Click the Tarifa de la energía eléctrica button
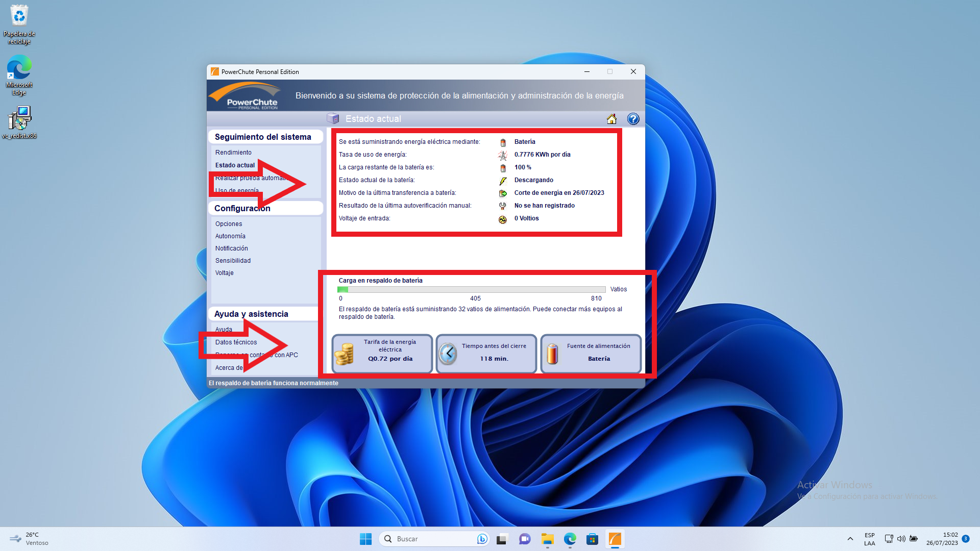 tap(390, 354)
